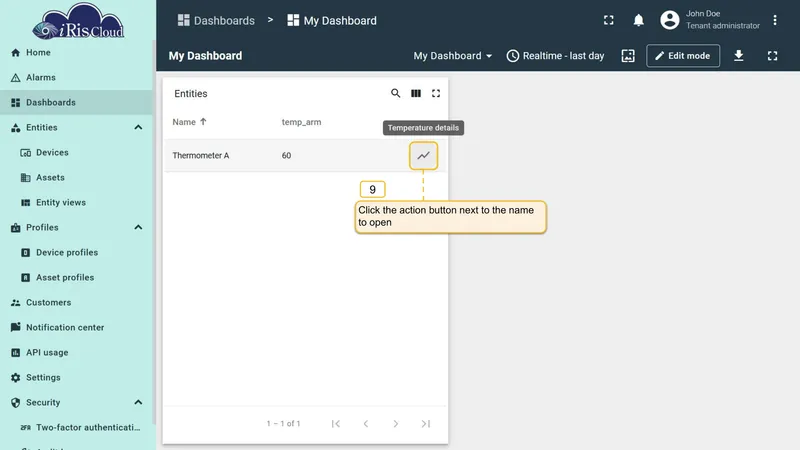Open the Alarms page in sidebar
800x450 pixels.
pyautogui.click(x=77, y=78)
